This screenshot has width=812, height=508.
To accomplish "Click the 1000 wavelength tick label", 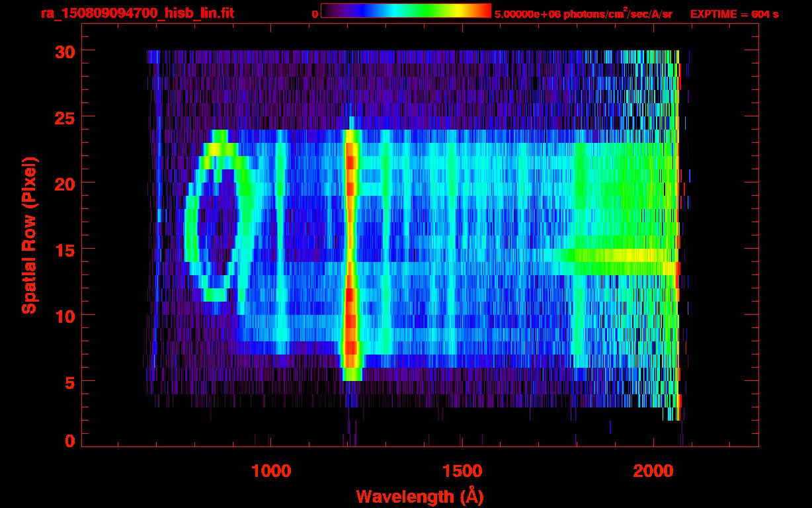I will [271, 471].
